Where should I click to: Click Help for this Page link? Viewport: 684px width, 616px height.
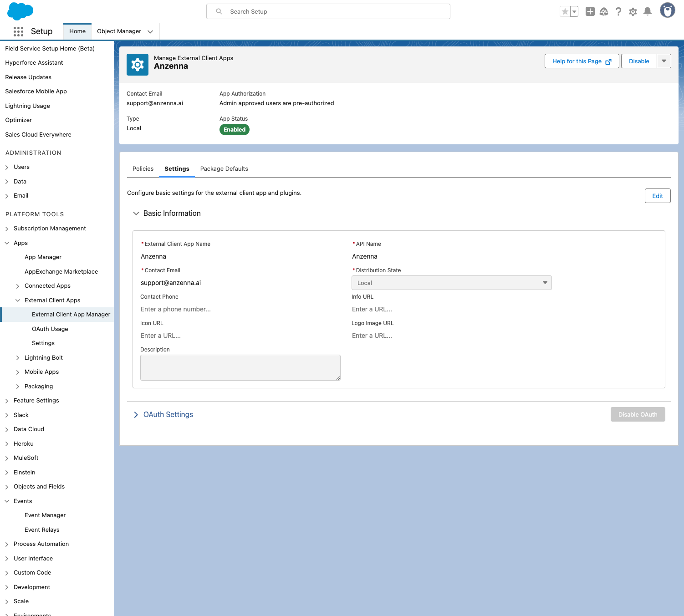pos(581,61)
